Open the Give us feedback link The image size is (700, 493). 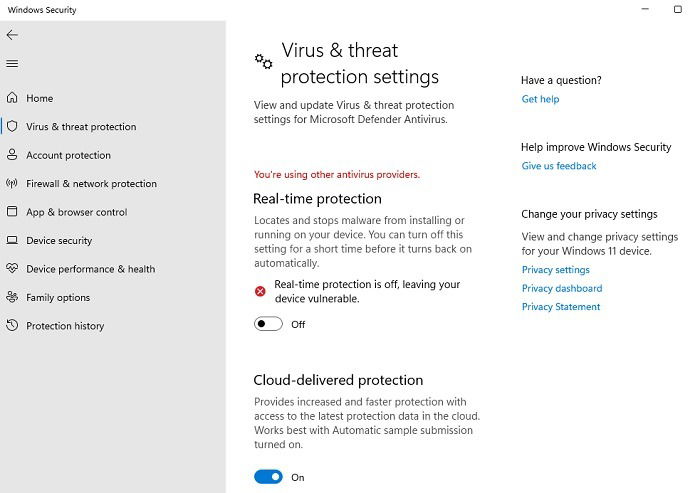pyautogui.click(x=558, y=166)
